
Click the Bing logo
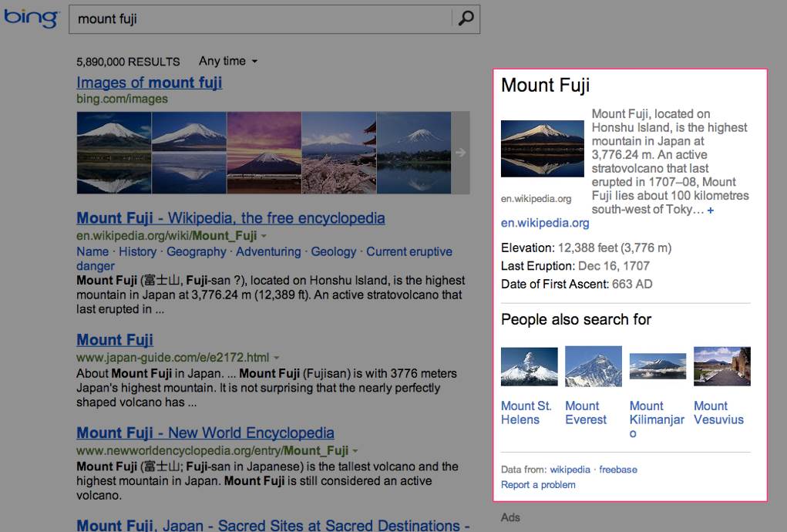[x=31, y=18]
